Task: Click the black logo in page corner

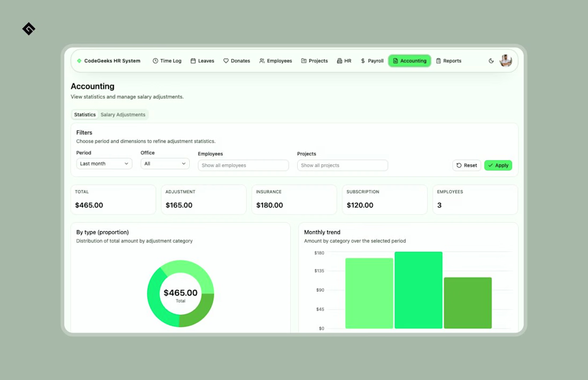Action: tap(28, 29)
